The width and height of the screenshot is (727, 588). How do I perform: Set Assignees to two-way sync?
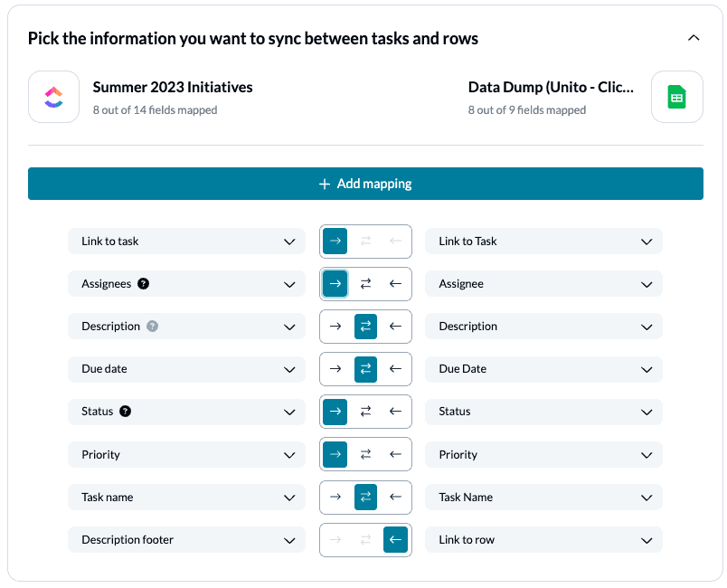pyautogui.click(x=366, y=284)
